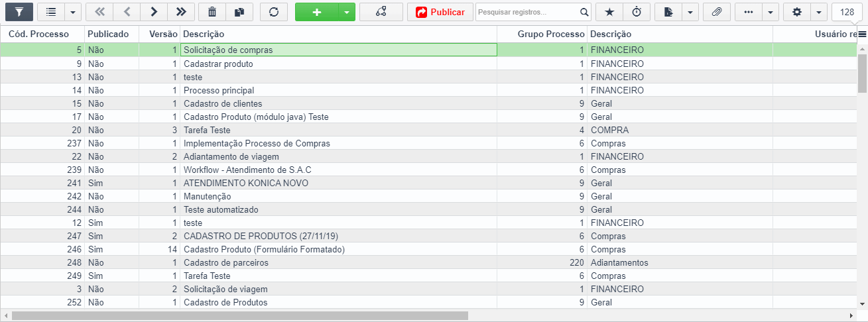Click the horizontal scrollbar thumb
The height and width of the screenshot is (322, 868).
[240, 316]
